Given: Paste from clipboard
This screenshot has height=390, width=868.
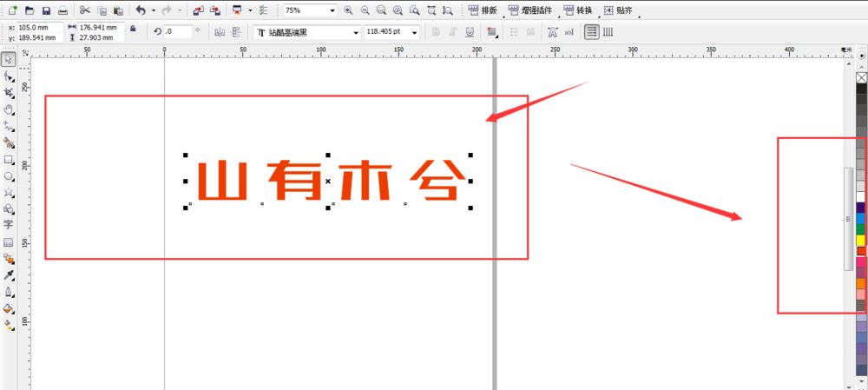Looking at the screenshot, I should (x=118, y=10).
